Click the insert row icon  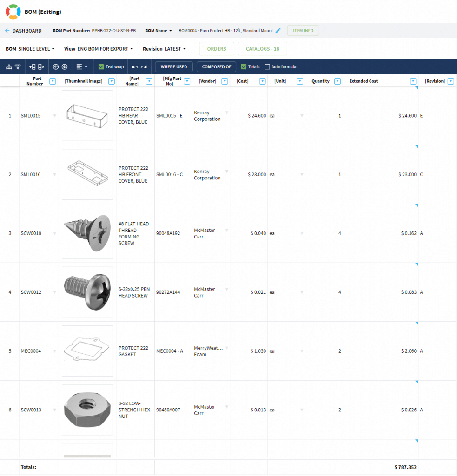(x=32, y=67)
